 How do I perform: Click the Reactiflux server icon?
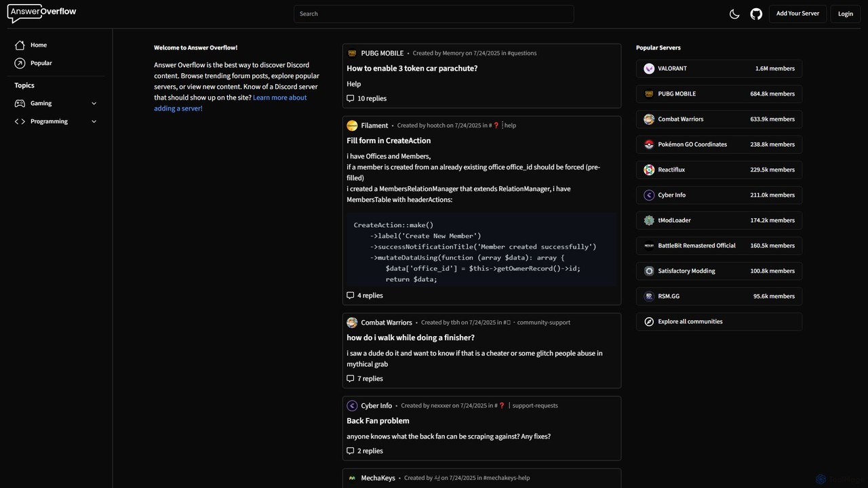click(x=649, y=169)
